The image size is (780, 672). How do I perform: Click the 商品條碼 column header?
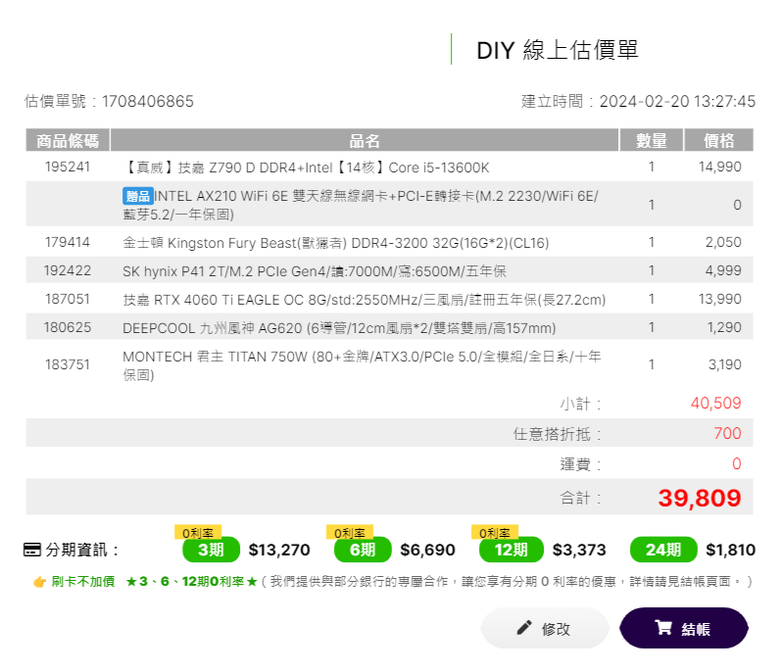67,140
